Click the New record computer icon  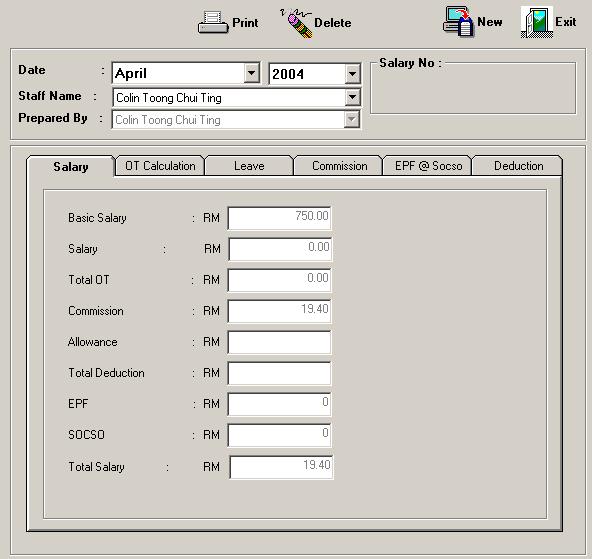[458, 21]
